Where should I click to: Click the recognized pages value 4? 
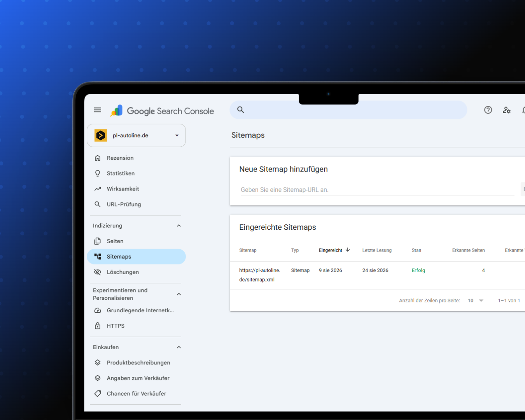coord(483,270)
